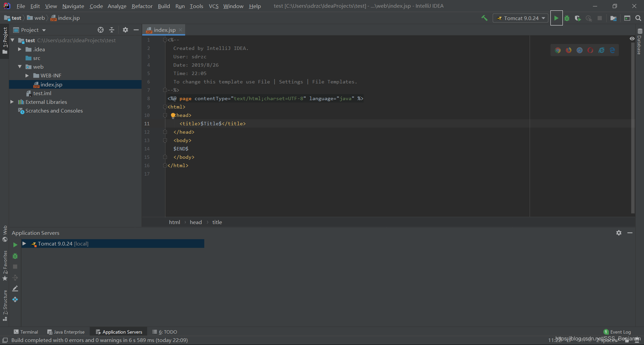Select Scratches and Consoles
644x345 pixels.
pyautogui.click(x=50, y=111)
